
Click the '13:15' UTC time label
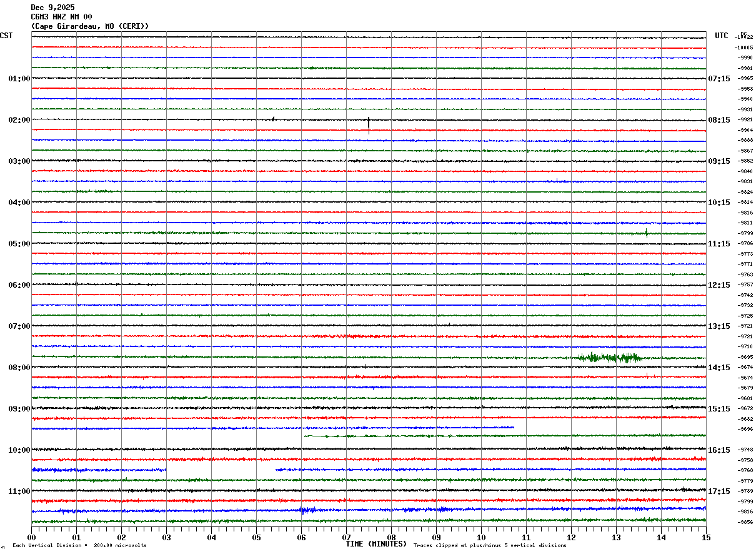coord(719,326)
